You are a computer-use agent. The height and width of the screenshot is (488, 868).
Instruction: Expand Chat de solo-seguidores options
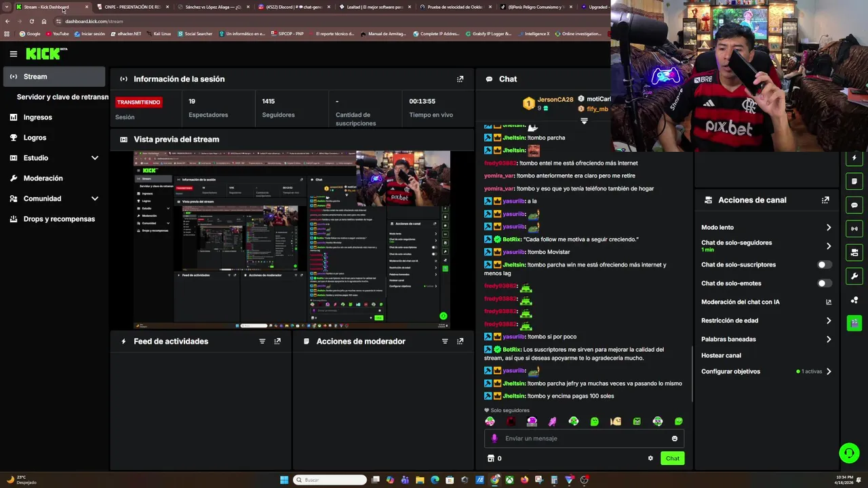point(828,246)
